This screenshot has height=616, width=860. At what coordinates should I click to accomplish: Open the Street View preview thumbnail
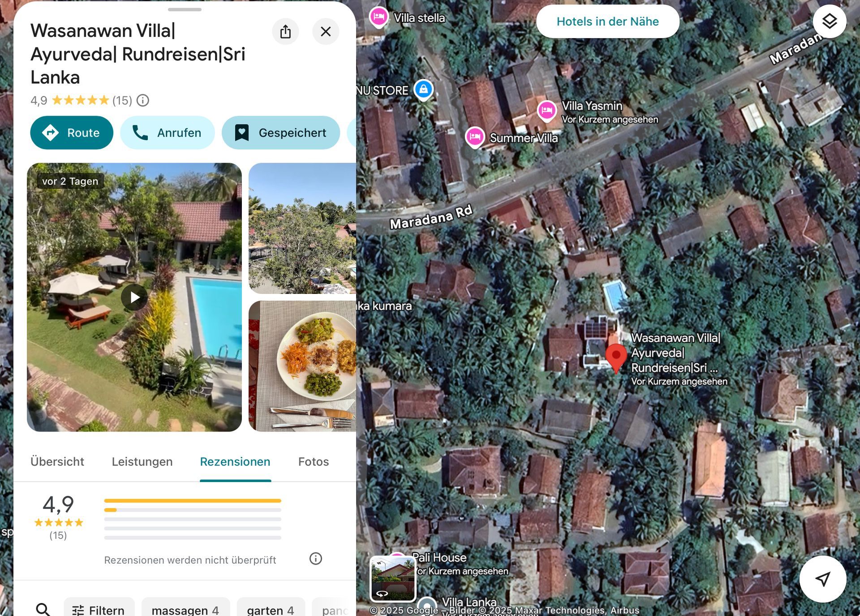pos(393,578)
